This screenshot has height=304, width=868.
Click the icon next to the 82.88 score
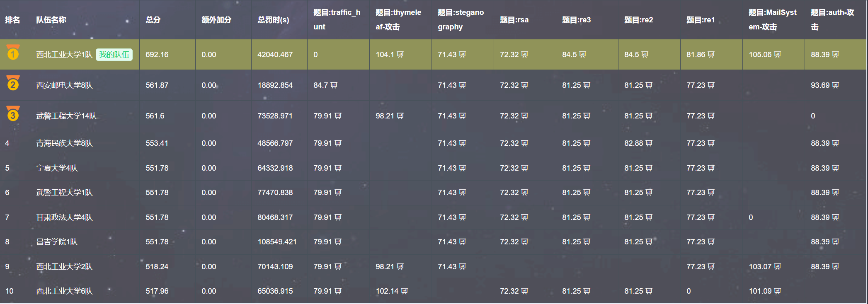pyautogui.click(x=649, y=143)
